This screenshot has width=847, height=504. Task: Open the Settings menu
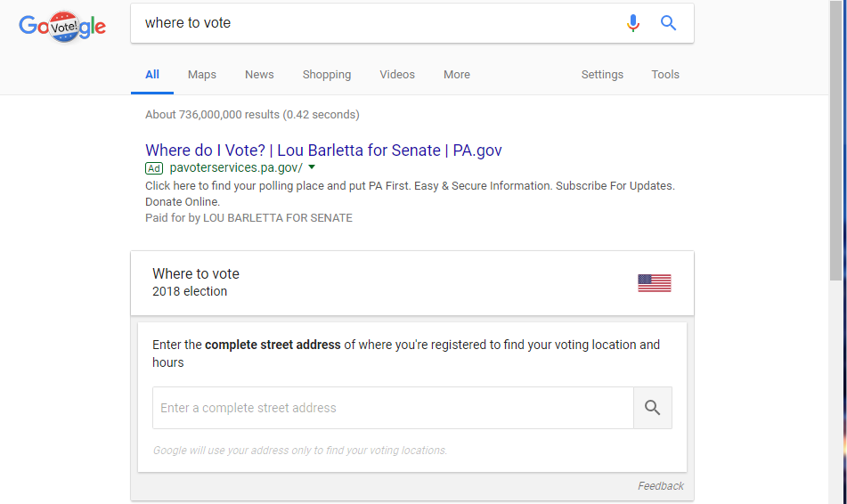click(602, 75)
